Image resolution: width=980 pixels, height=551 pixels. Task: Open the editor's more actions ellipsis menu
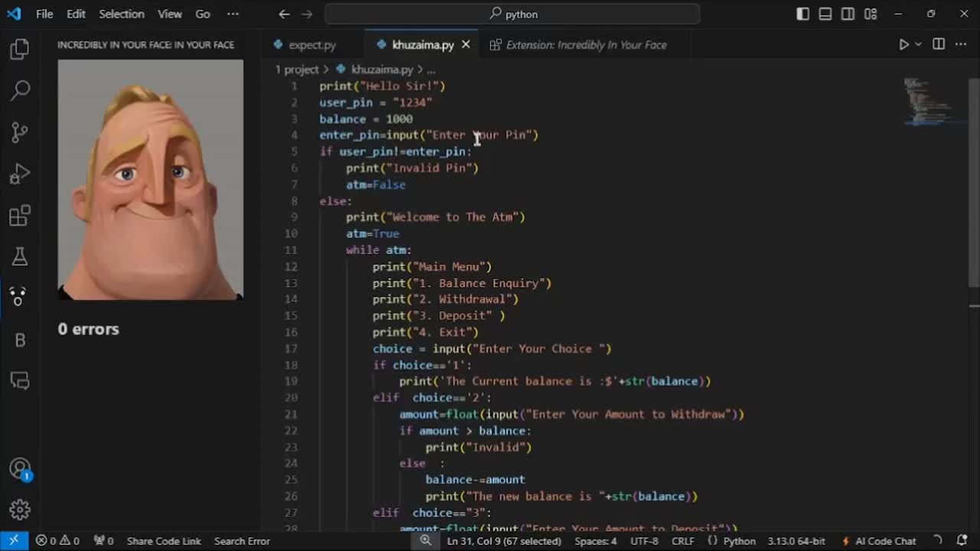pyautogui.click(x=961, y=44)
